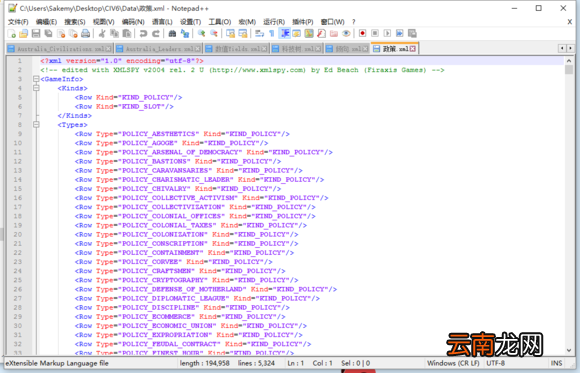Click UTF-8 encoding in status bar

tap(495, 363)
